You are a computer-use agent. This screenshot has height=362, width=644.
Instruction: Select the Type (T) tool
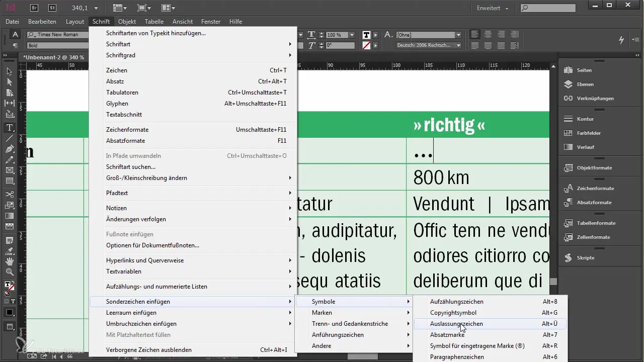point(10,128)
